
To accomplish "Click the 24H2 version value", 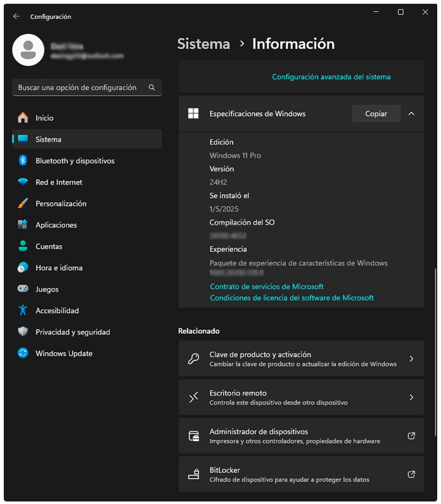I will click(218, 182).
